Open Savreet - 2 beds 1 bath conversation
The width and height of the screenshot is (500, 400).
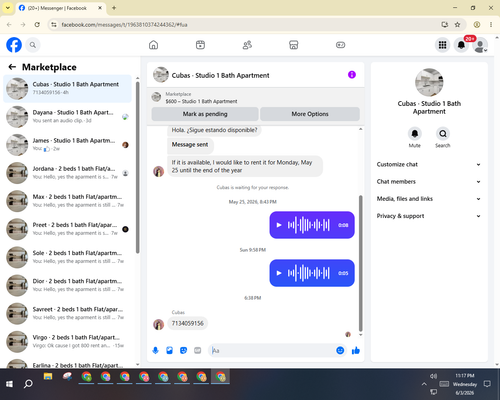pyautogui.click(x=67, y=313)
